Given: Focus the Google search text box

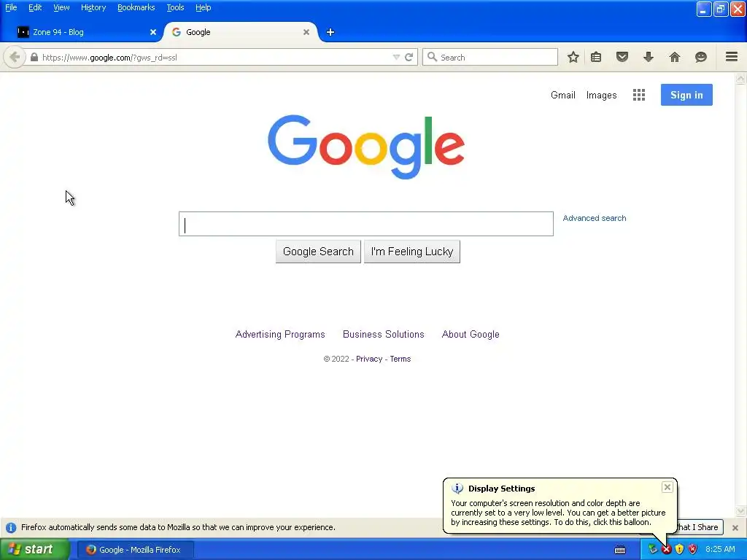Looking at the screenshot, I should 366,224.
